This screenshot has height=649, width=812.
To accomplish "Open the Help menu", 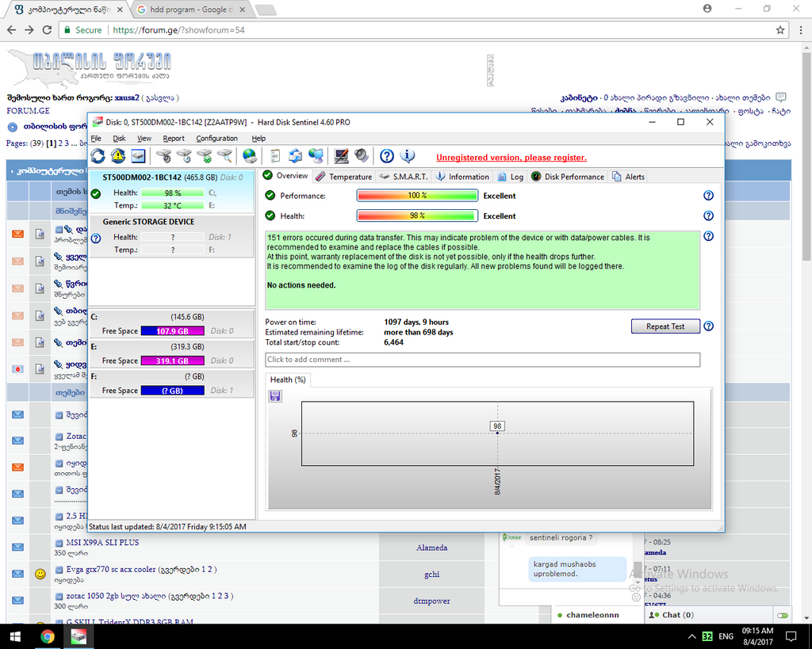I will [x=259, y=138].
